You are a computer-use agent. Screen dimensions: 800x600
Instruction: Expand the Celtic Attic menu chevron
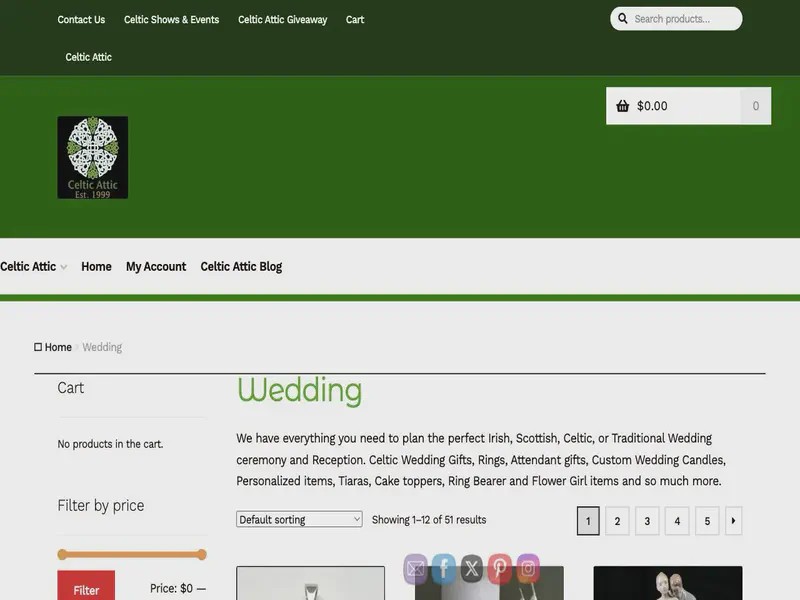[64, 267]
